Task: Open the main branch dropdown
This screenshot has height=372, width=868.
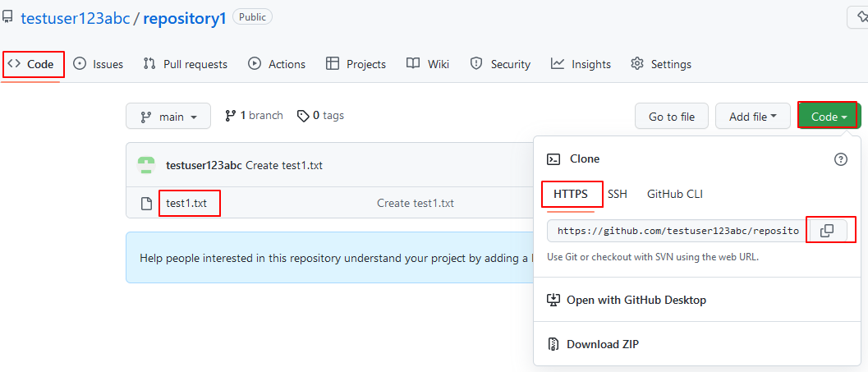Action: [168, 117]
